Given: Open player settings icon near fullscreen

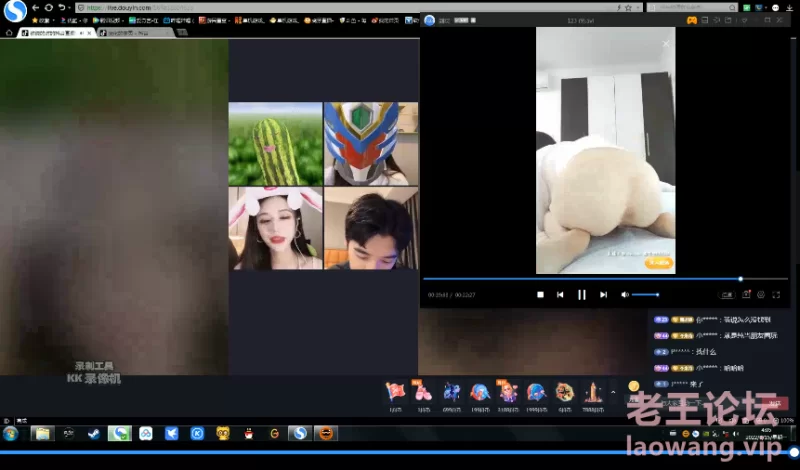Looking at the screenshot, I should click(x=761, y=295).
